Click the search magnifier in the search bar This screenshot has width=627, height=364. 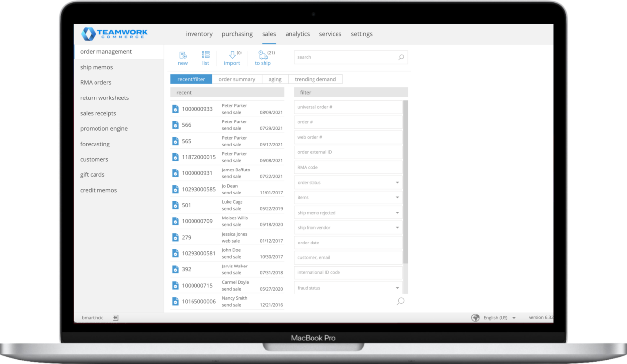pyautogui.click(x=401, y=57)
